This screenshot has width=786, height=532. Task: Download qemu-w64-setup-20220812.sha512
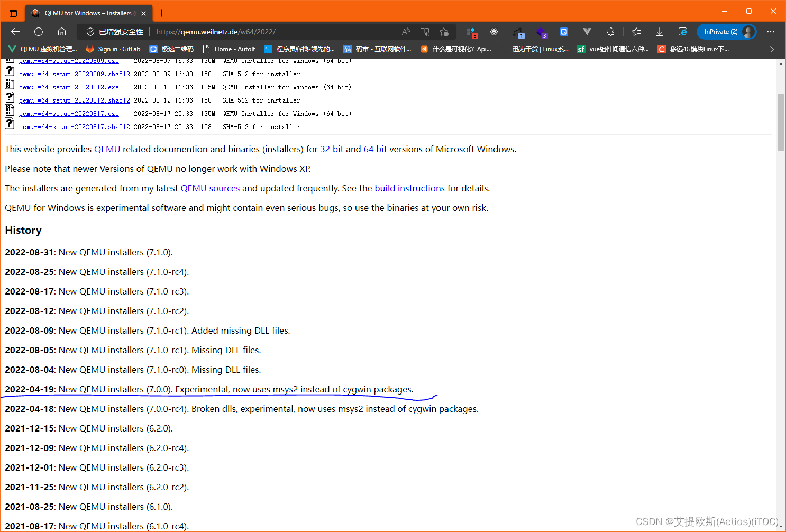75,100
